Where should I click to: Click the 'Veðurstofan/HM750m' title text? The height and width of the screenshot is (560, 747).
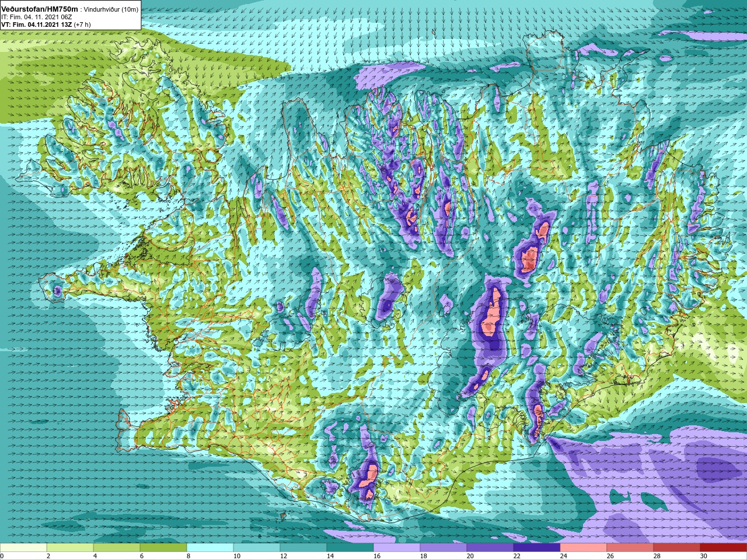(x=40, y=9)
